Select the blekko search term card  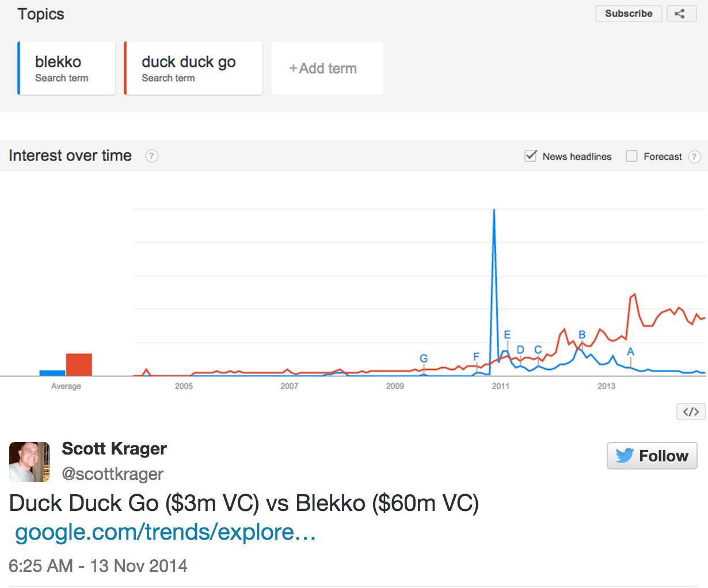point(67,68)
